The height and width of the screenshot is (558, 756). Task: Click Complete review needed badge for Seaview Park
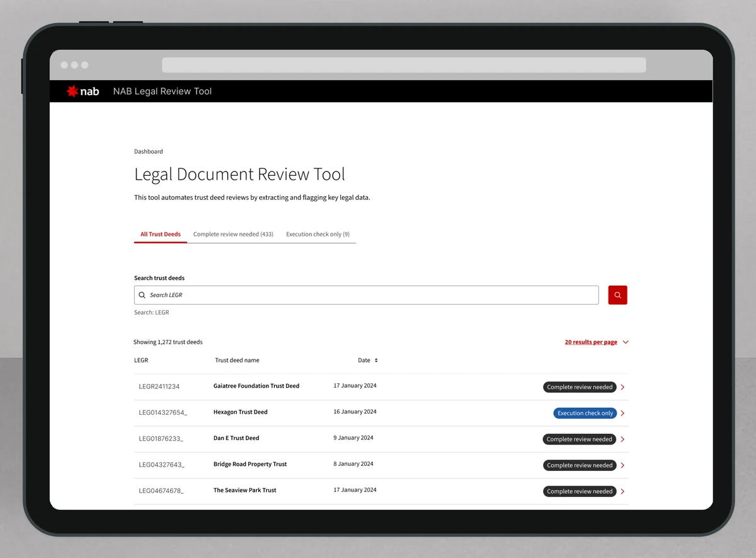580,491
